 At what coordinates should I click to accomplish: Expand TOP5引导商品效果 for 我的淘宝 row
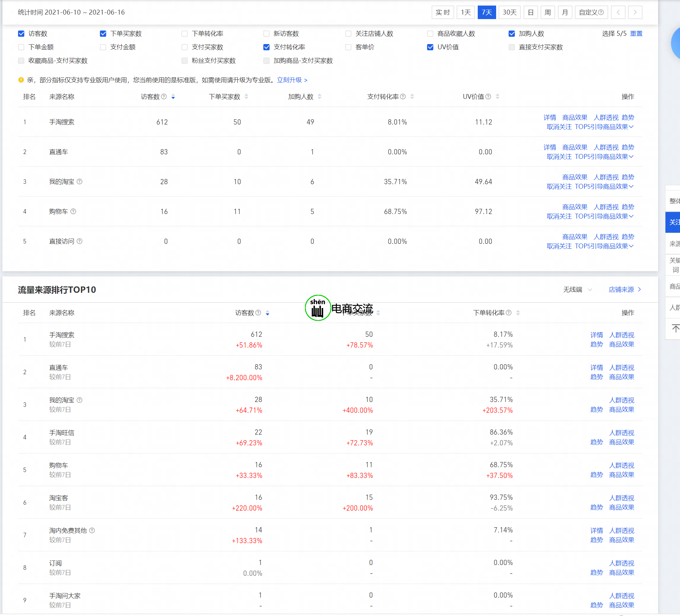pyautogui.click(x=604, y=187)
